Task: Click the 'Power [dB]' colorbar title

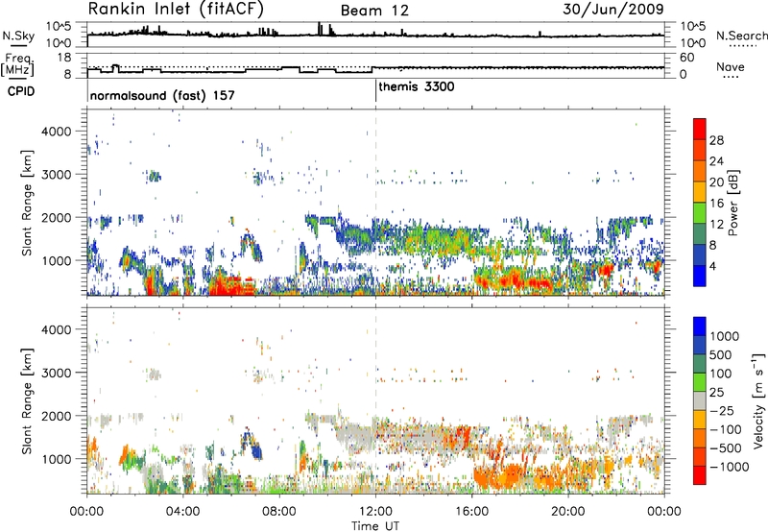Action: pos(732,203)
